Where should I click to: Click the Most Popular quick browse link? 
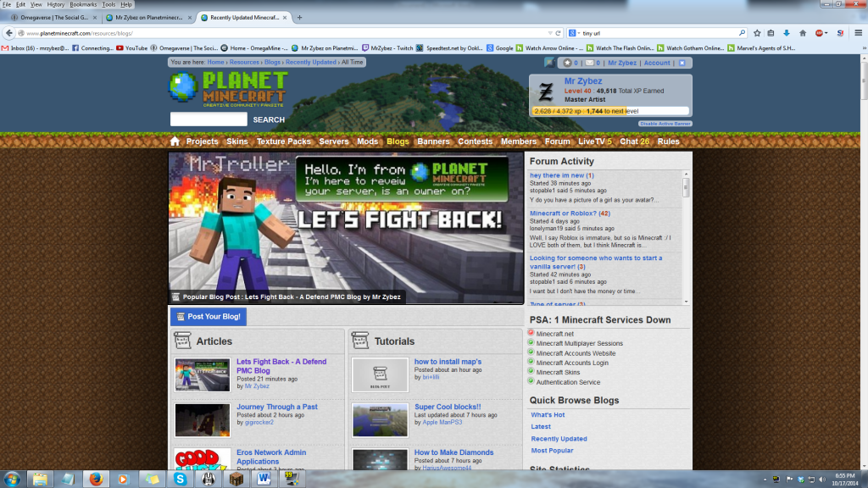pos(552,451)
